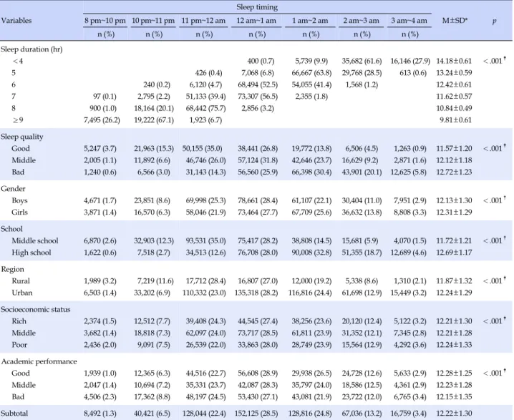
Task: Click the cell '50,155 (35.0)'
Action: 203,148
